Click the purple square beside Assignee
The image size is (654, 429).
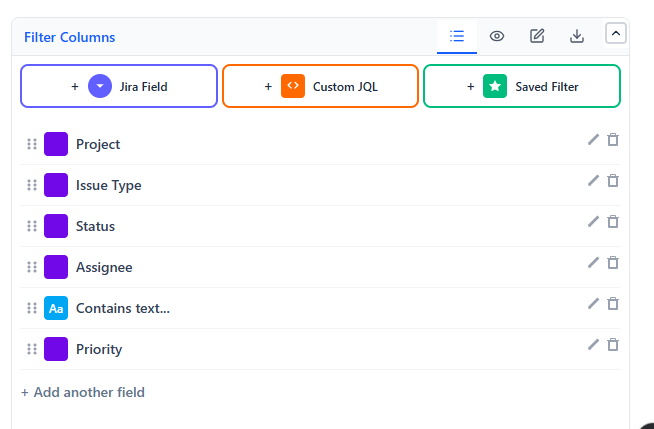coord(56,267)
